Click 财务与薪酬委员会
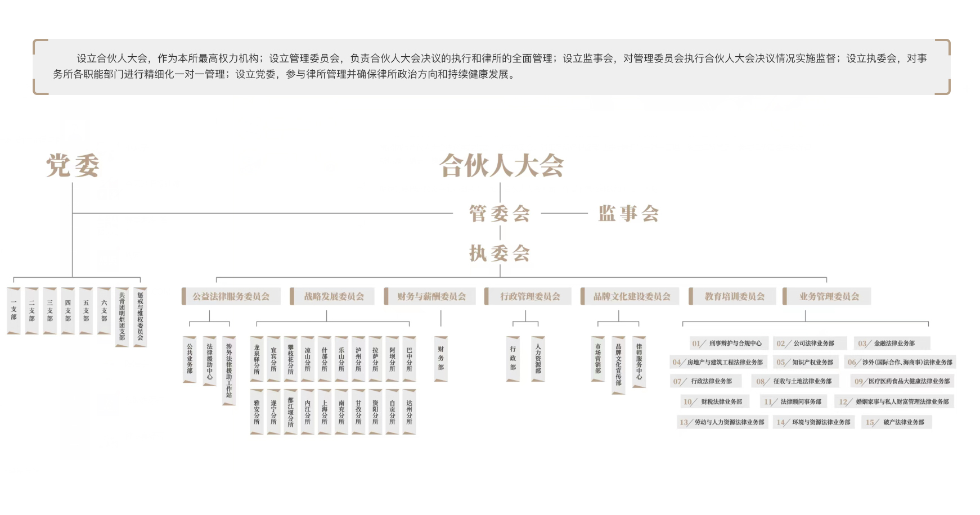The image size is (980, 515). point(430,296)
